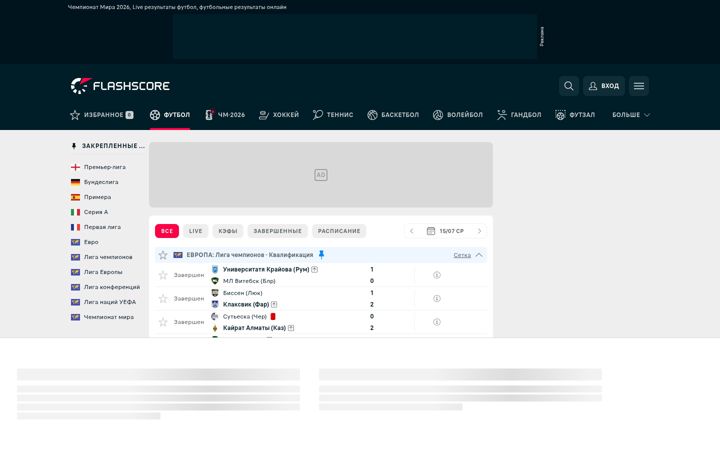Click the Italy flag icon
720x450 pixels.
[75, 212]
